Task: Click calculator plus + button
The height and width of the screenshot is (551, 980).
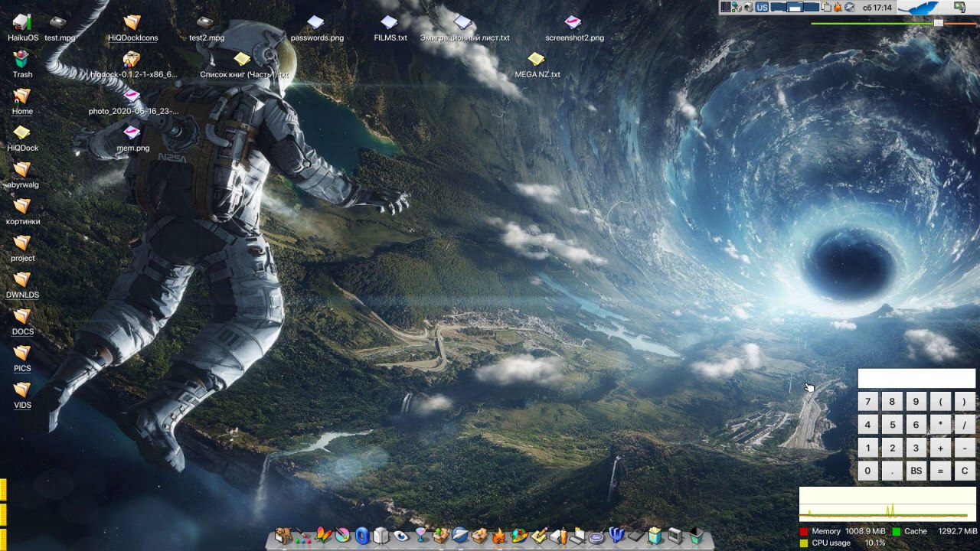Action: tap(940, 448)
